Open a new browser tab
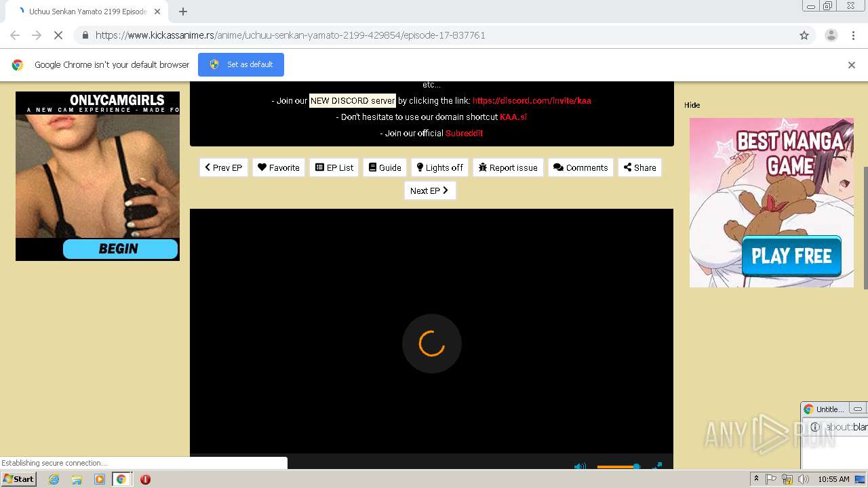The image size is (868, 488). click(183, 12)
